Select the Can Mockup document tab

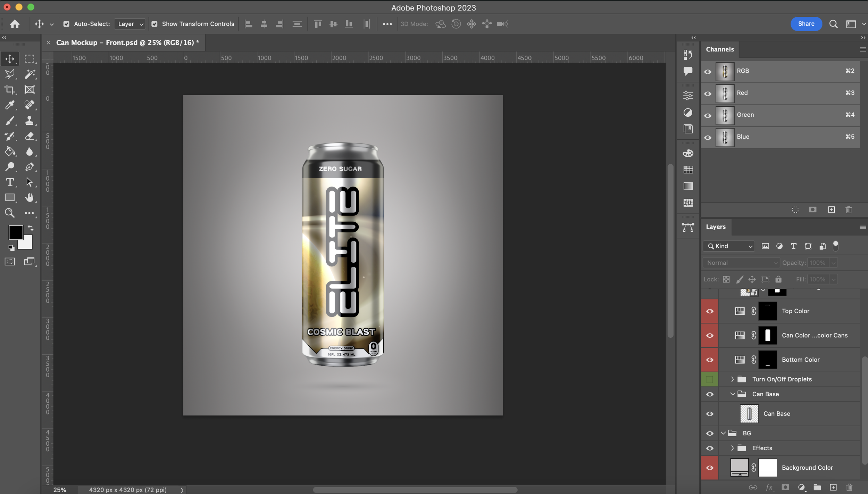[127, 42]
